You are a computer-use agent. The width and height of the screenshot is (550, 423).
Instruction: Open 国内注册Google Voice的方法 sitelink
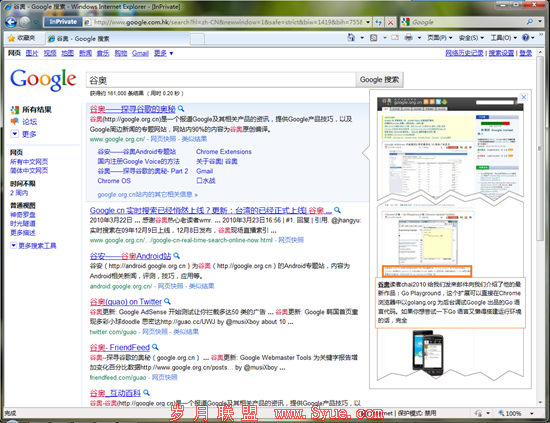pos(139,161)
